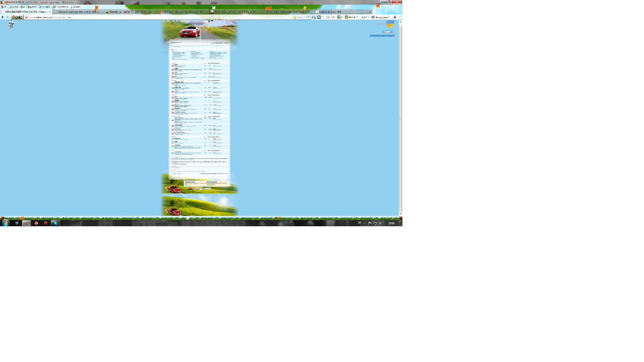Expand the currency rate dropdown arrow
The width and height of the screenshot is (644, 362).
click(368, 17)
